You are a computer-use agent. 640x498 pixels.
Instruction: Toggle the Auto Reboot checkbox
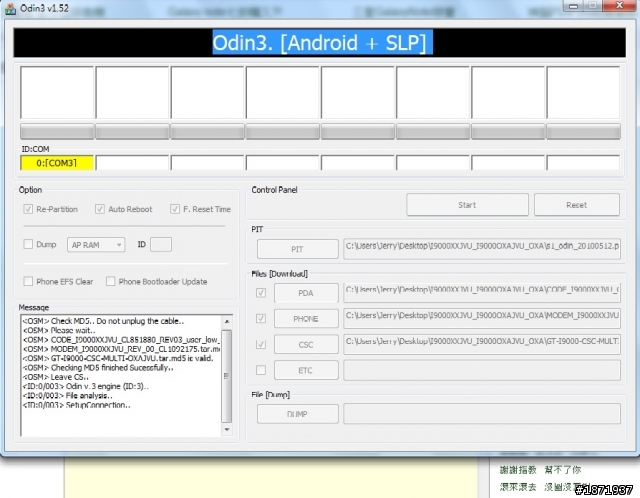(x=100, y=209)
